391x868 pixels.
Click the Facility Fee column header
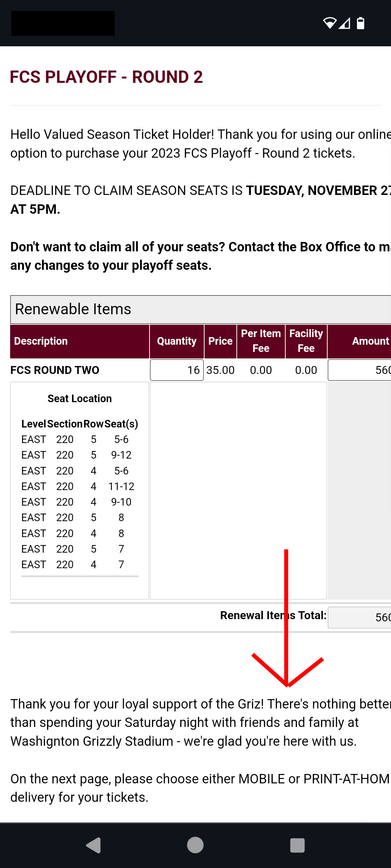(x=306, y=341)
